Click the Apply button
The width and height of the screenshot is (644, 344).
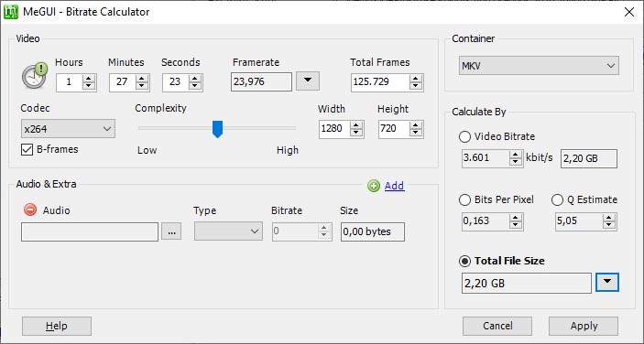584,326
